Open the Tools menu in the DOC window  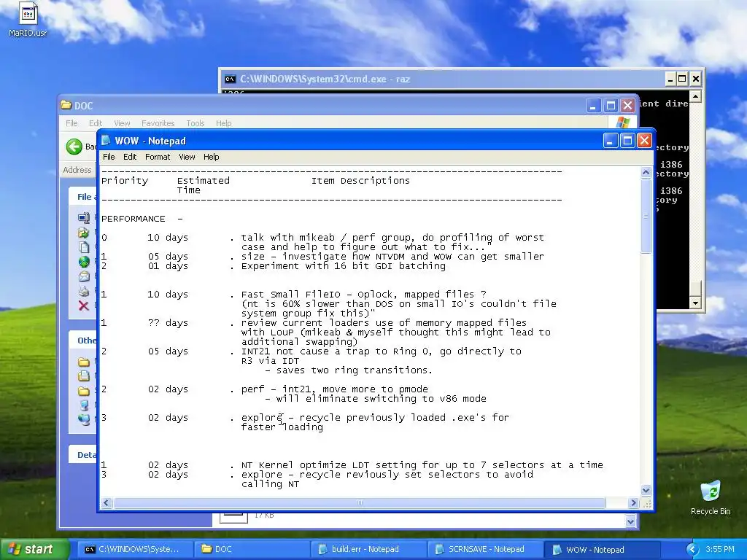pos(196,122)
